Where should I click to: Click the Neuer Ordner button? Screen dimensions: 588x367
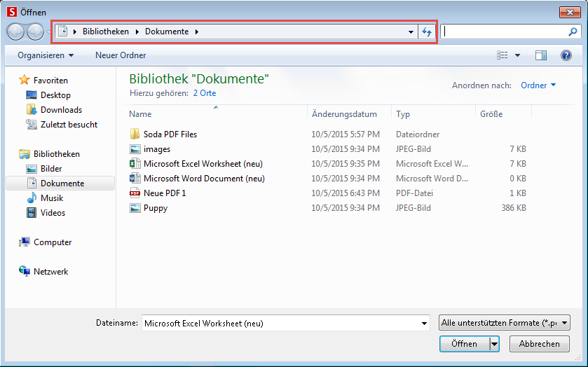[x=121, y=55]
